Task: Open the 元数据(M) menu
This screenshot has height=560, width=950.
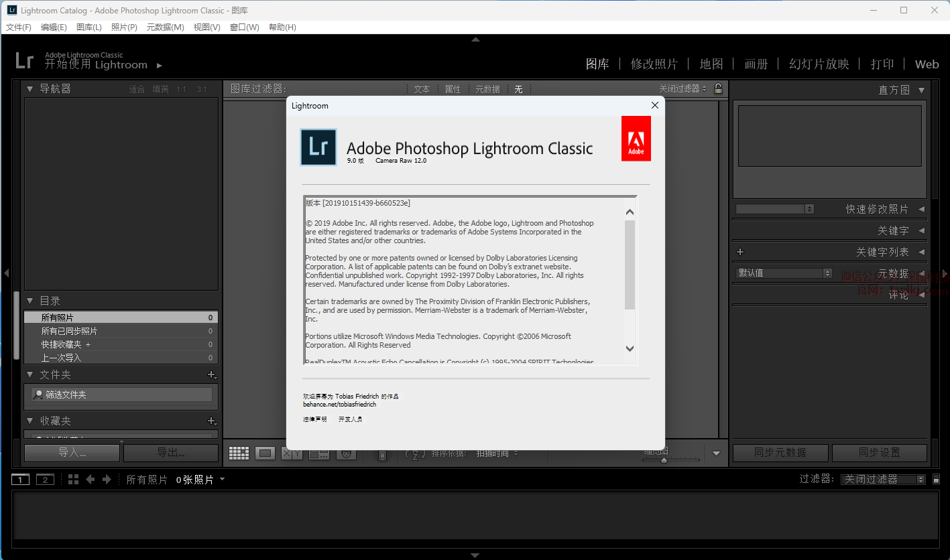Action: point(165,27)
